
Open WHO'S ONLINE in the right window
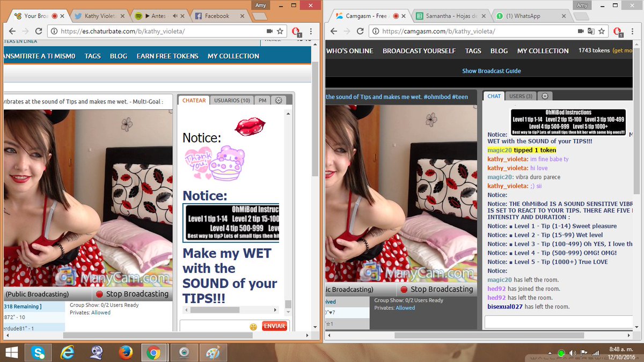tap(349, 51)
